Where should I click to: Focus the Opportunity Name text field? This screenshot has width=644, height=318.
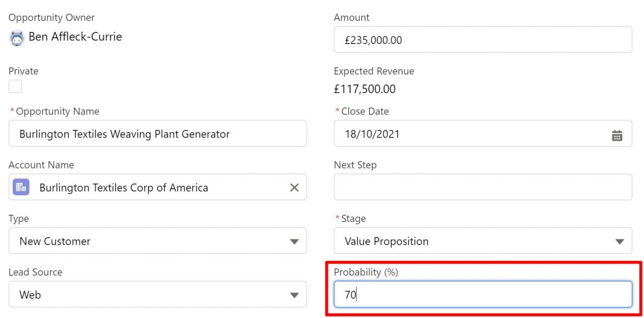point(157,134)
